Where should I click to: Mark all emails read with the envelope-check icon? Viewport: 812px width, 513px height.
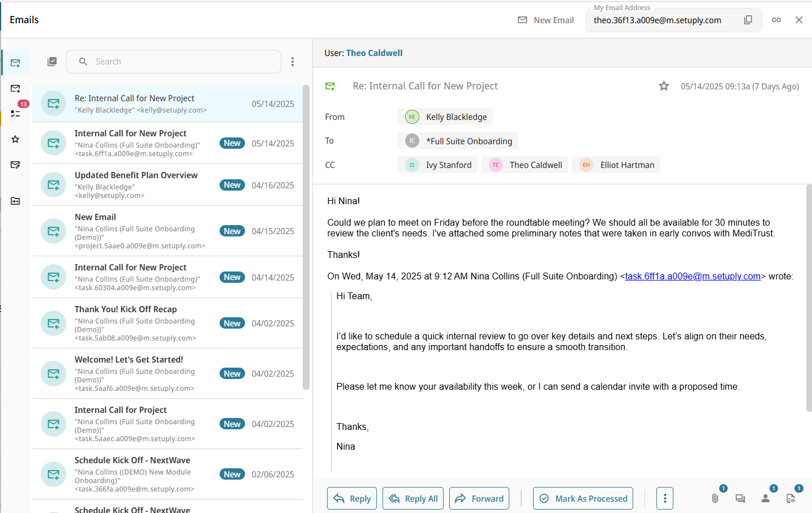52,61
